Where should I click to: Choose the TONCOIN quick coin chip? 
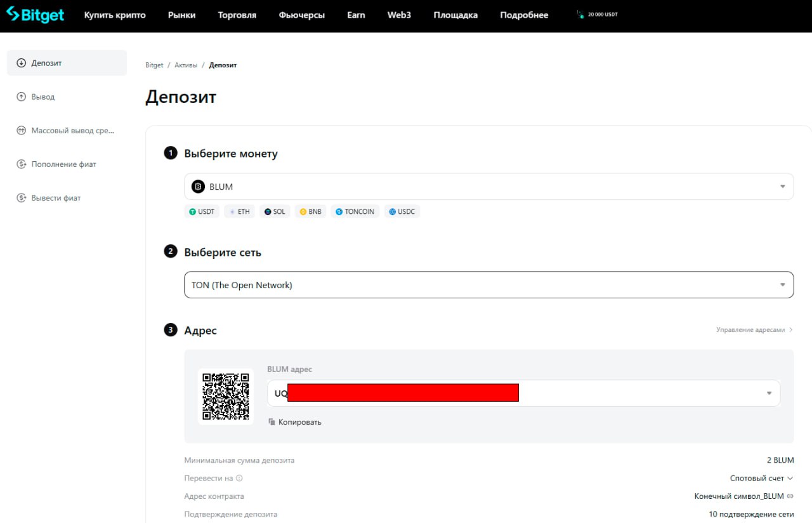pyautogui.click(x=355, y=211)
